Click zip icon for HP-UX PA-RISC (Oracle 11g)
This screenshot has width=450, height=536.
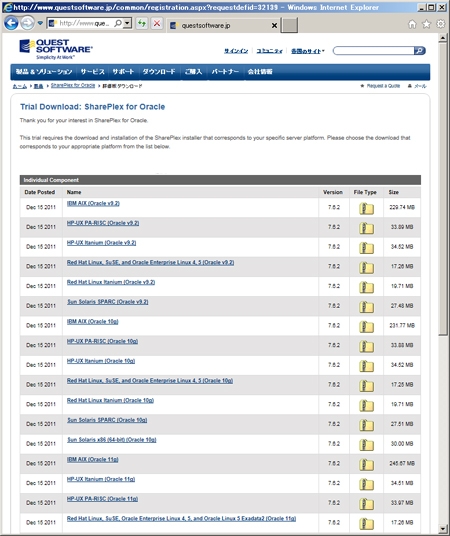coord(366,504)
